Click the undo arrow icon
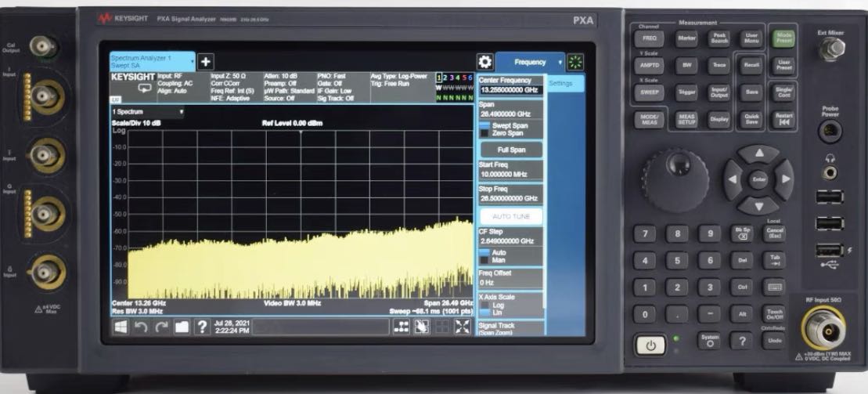868x394 pixels. (141, 327)
